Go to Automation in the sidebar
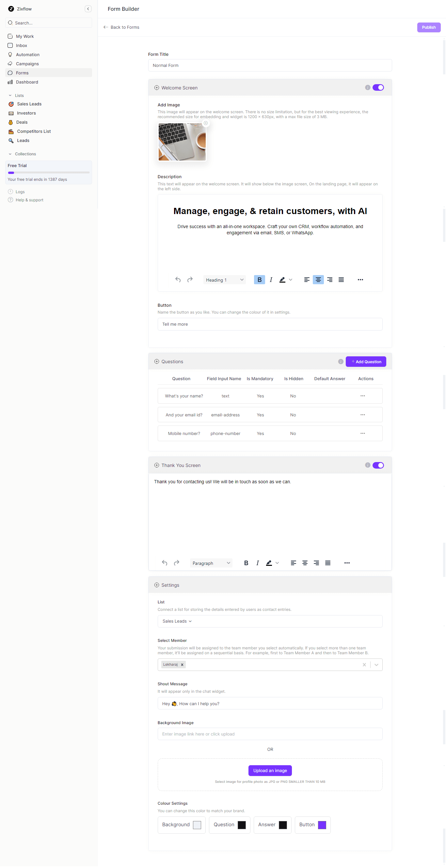 49,54
